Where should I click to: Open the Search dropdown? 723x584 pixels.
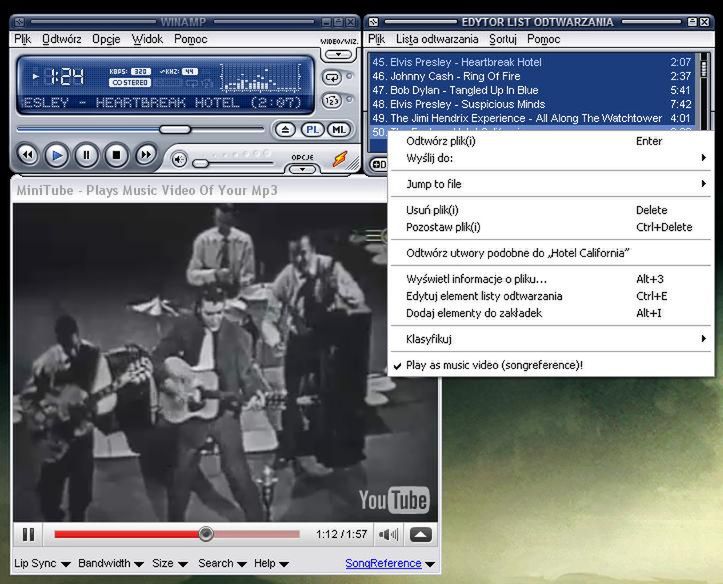(x=222, y=563)
